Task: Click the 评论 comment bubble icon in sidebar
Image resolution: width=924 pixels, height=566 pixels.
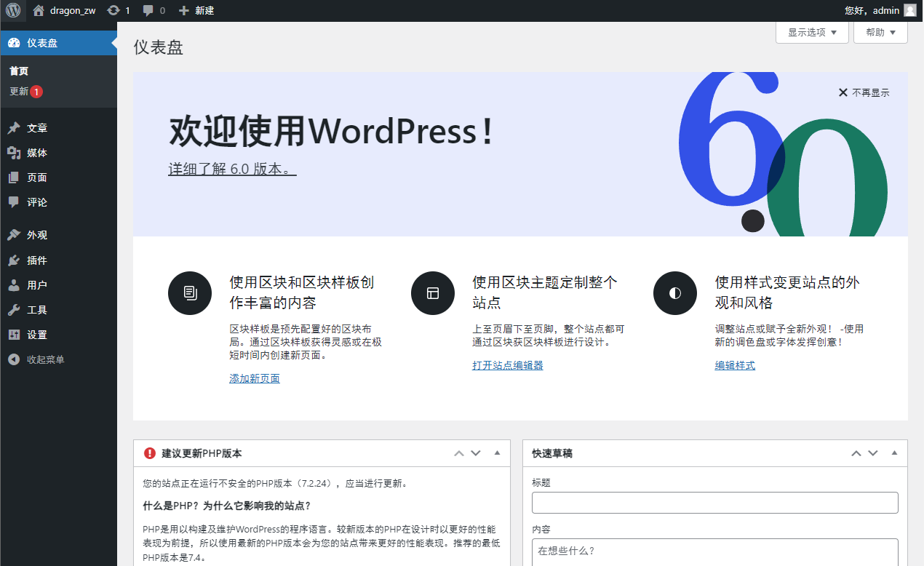Action: coord(14,202)
